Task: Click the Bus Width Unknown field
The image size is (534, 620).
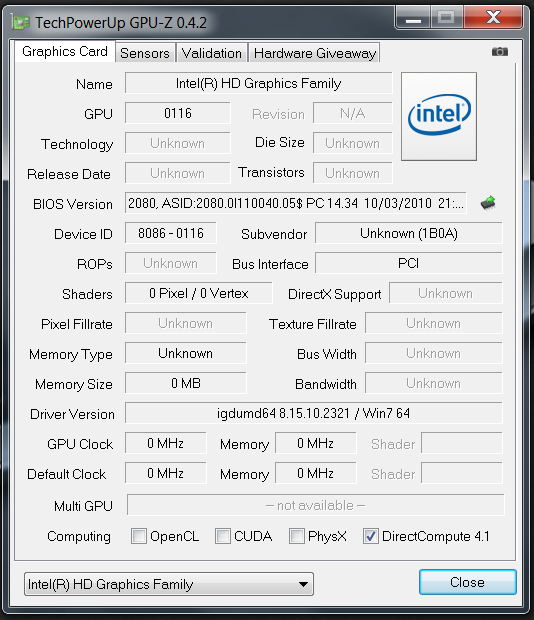Action: click(x=434, y=353)
